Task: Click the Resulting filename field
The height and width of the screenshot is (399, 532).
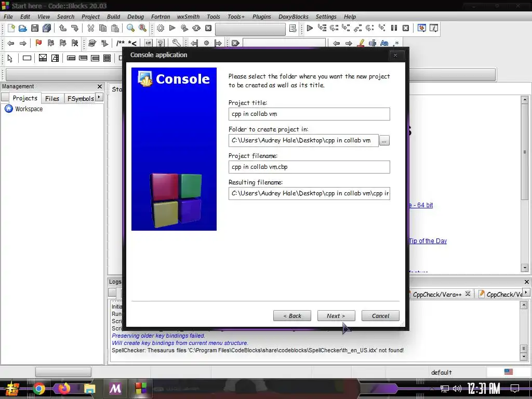Action: pos(309,193)
